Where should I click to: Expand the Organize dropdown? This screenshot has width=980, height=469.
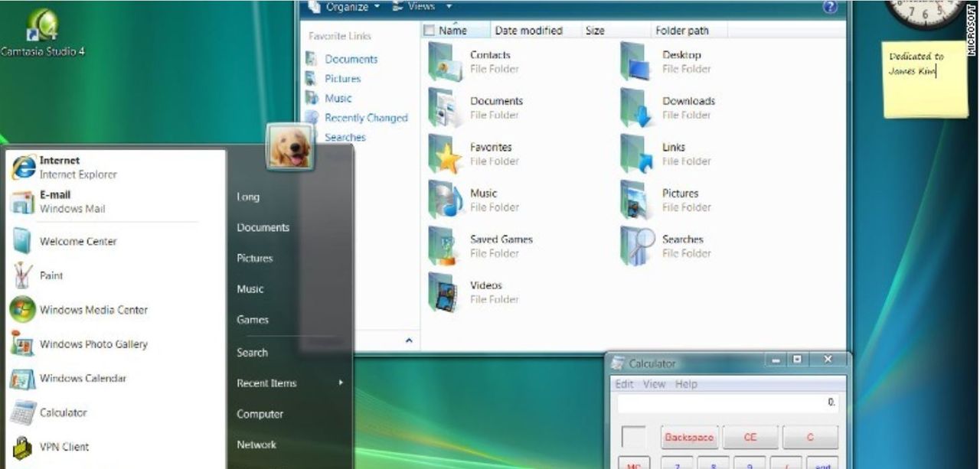tap(345, 7)
